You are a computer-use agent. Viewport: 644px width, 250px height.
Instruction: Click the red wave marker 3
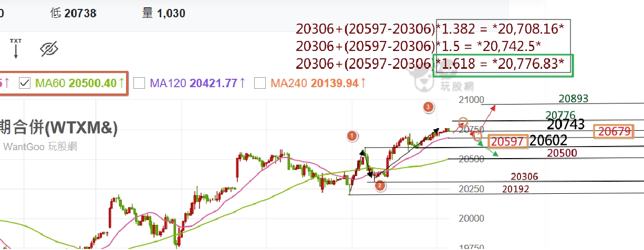click(428, 107)
